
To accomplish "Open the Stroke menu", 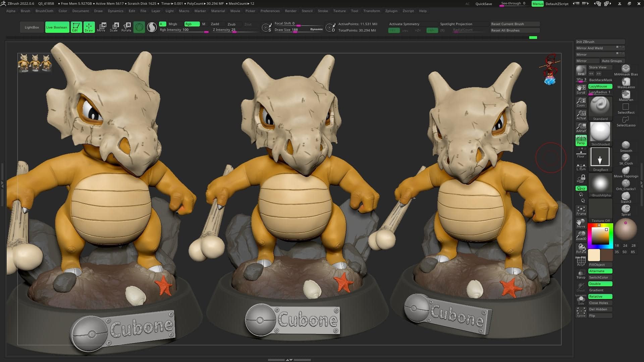I will click(323, 11).
